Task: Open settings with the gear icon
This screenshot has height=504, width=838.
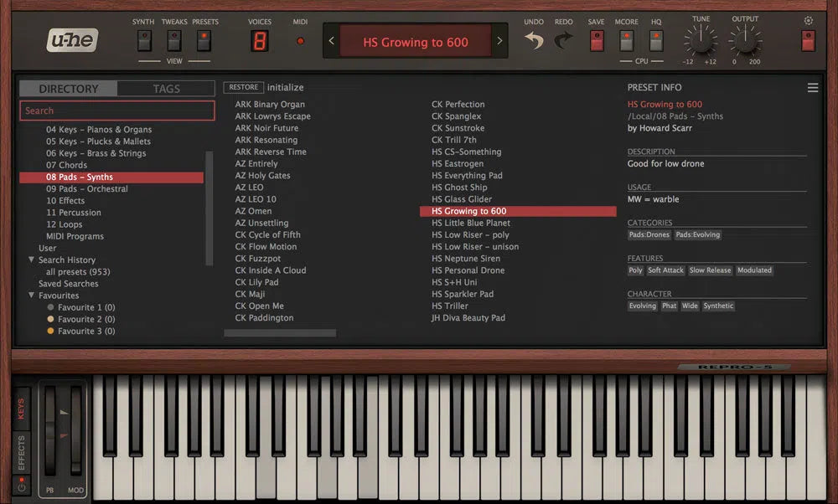Action: (808, 20)
